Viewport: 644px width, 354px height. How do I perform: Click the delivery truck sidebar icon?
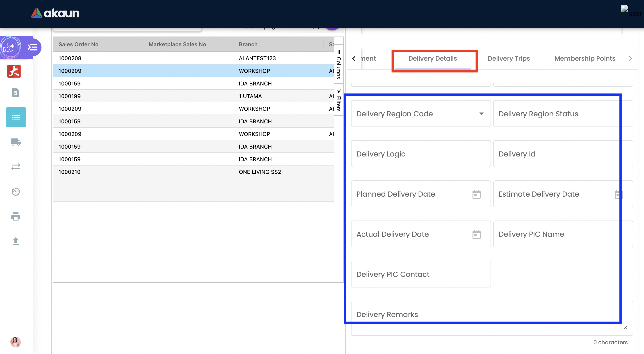tap(16, 142)
